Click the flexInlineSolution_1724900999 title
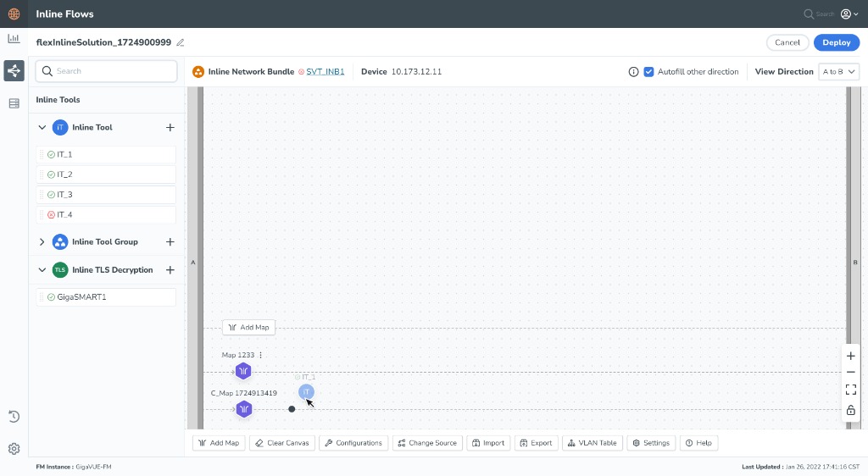 [103, 42]
